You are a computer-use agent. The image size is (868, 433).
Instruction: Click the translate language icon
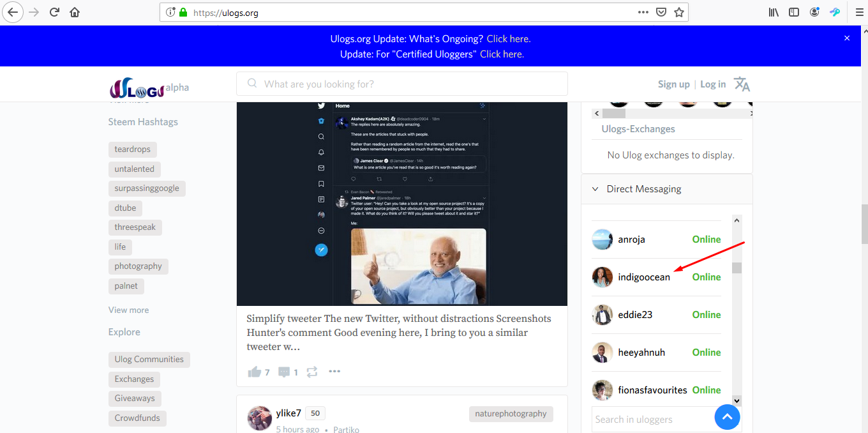[742, 84]
